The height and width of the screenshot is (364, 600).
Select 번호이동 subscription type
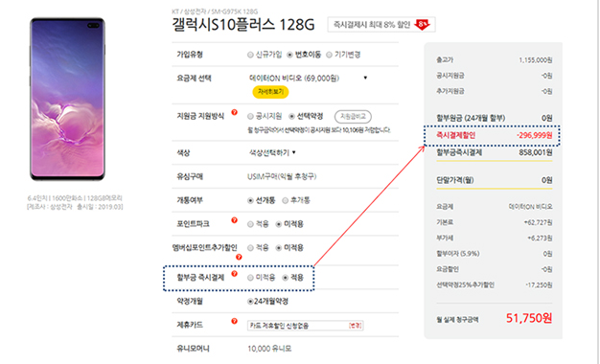(289, 55)
